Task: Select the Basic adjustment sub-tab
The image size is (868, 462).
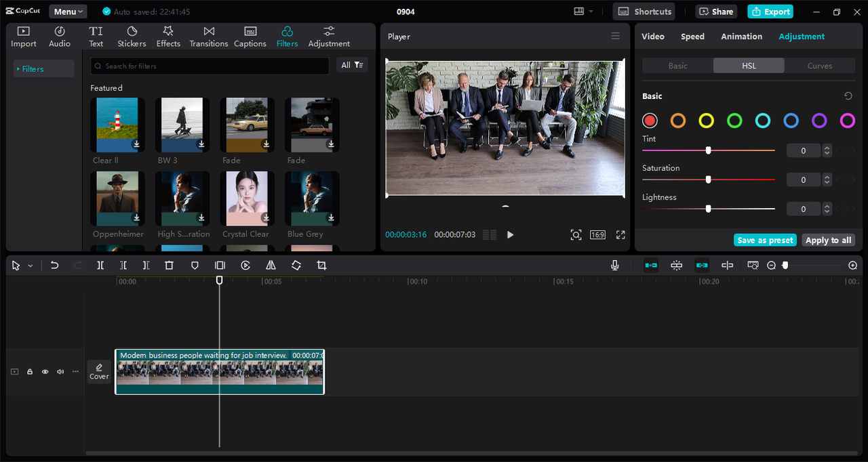Action: (x=677, y=66)
